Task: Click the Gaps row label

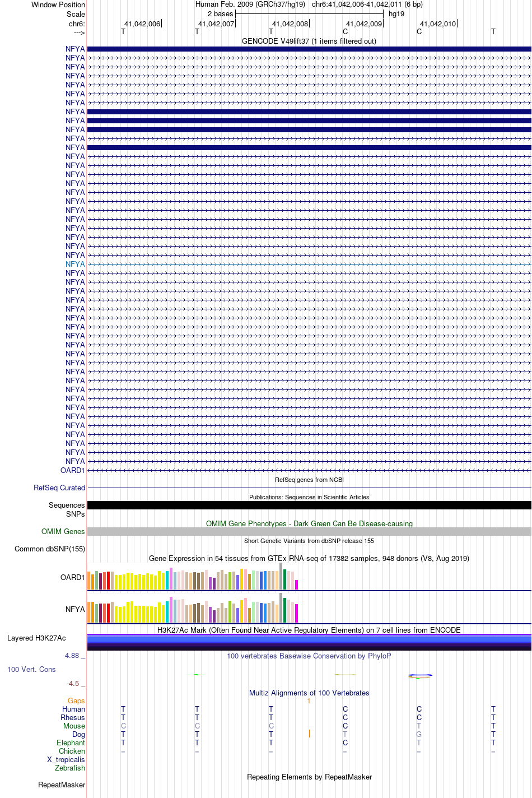Action: coord(76,700)
